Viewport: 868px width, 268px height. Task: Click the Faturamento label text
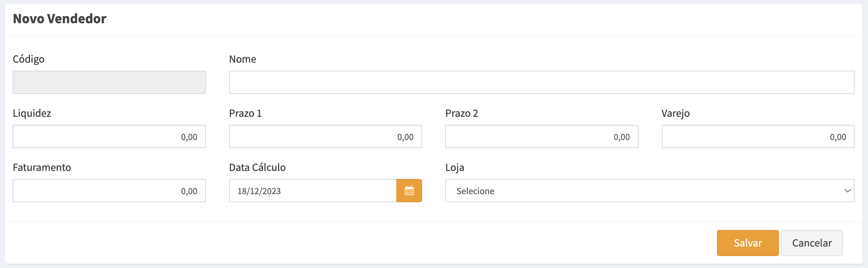point(42,167)
